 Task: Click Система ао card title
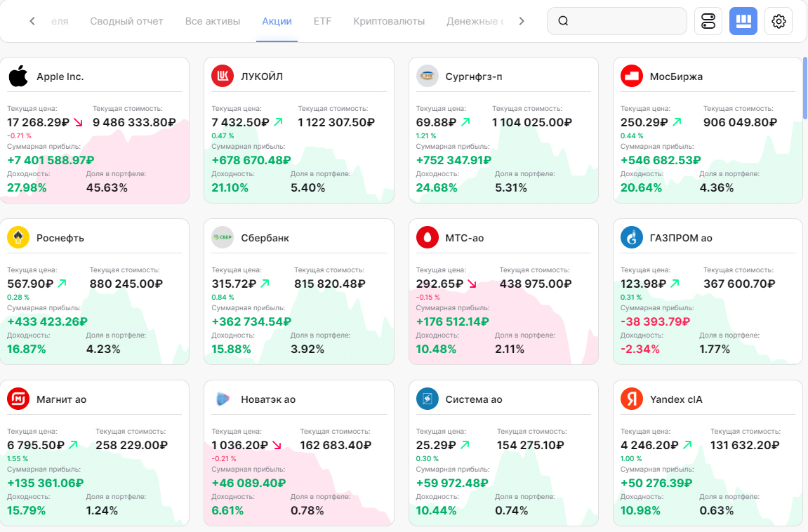click(474, 399)
